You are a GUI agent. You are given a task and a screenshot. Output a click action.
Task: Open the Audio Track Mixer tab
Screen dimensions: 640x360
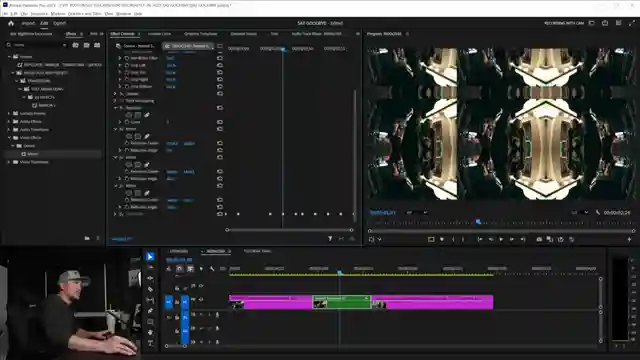click(316, 34)
